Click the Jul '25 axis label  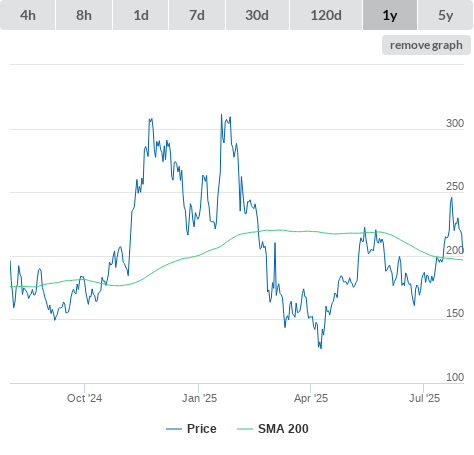point(424,398)
